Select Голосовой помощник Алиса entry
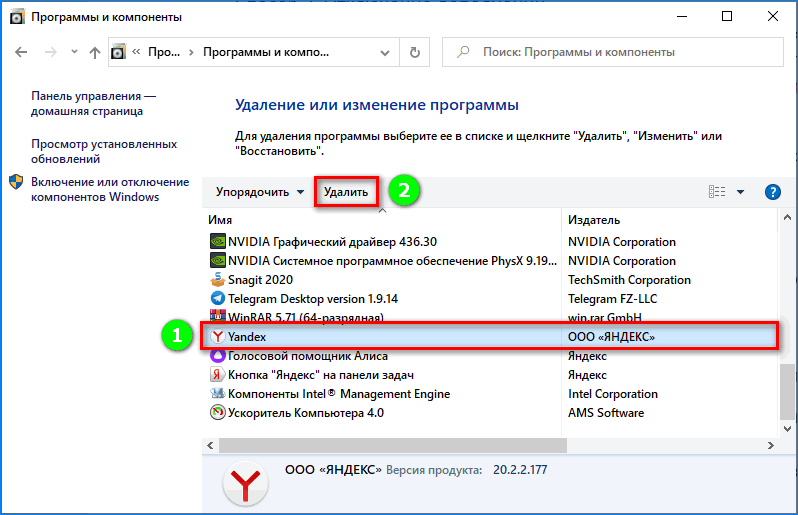798x515 pixels. pyautogui.click(x=307, y=356)
